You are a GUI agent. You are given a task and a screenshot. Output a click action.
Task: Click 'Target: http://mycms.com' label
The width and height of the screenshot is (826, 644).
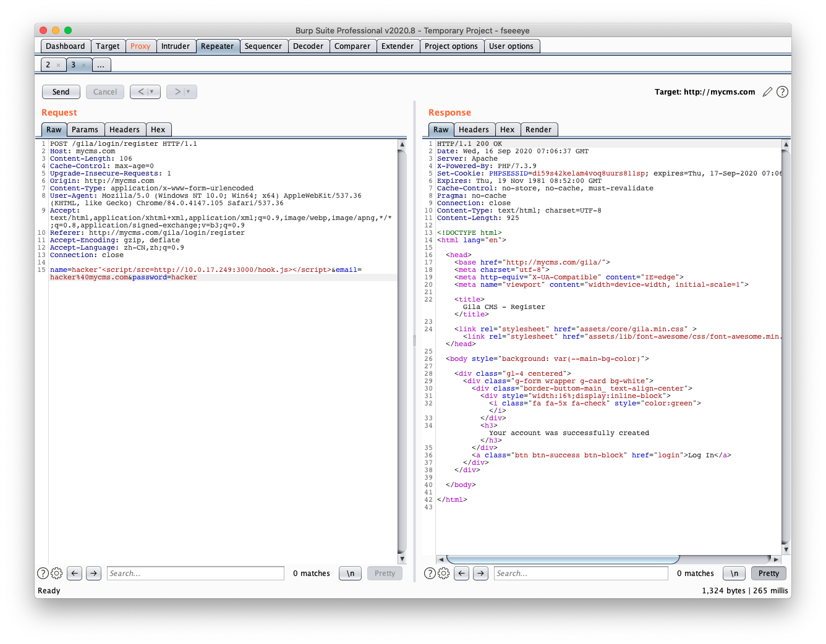(x=705, y=92)
